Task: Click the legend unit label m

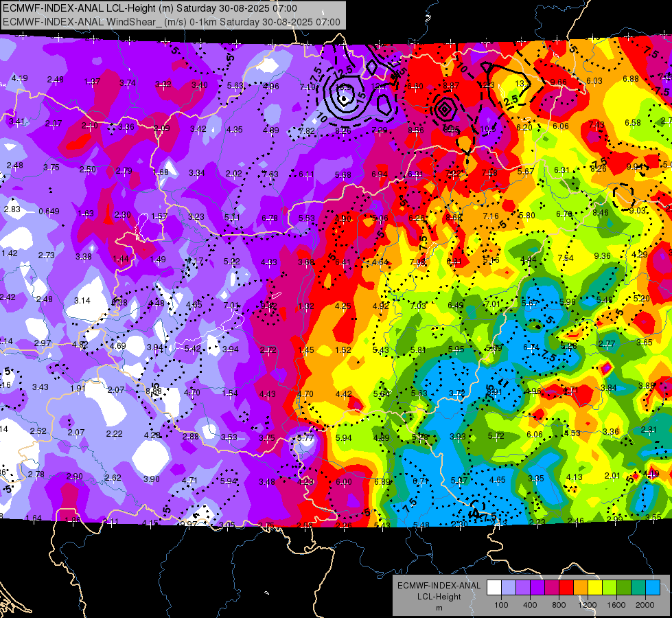Action: point(439,608)
